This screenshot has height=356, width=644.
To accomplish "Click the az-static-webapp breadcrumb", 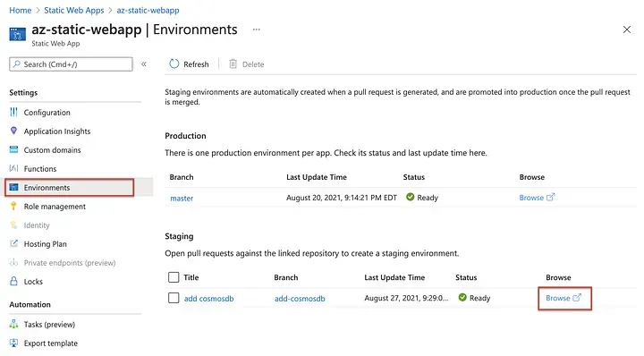I will coord(148,10).
